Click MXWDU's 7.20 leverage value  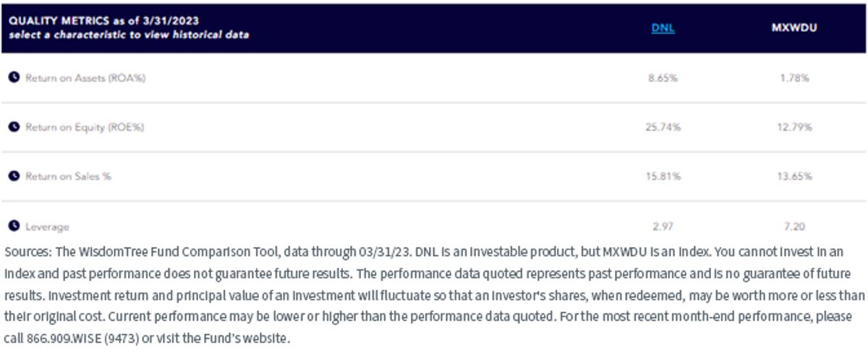(x=794, y=227)
